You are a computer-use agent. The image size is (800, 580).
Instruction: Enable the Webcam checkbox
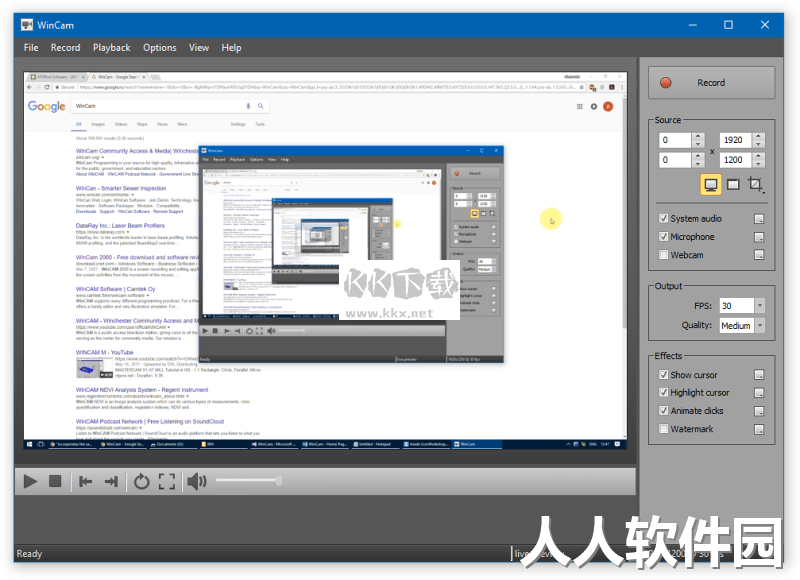(x=663, y=255)
